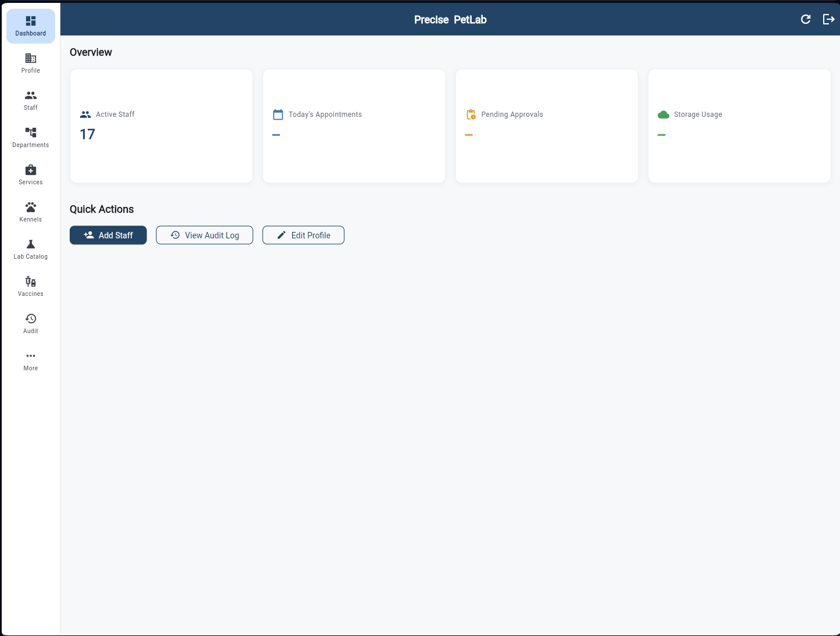Open the Audit section
840x636 pixels.
tap(30, 323)
